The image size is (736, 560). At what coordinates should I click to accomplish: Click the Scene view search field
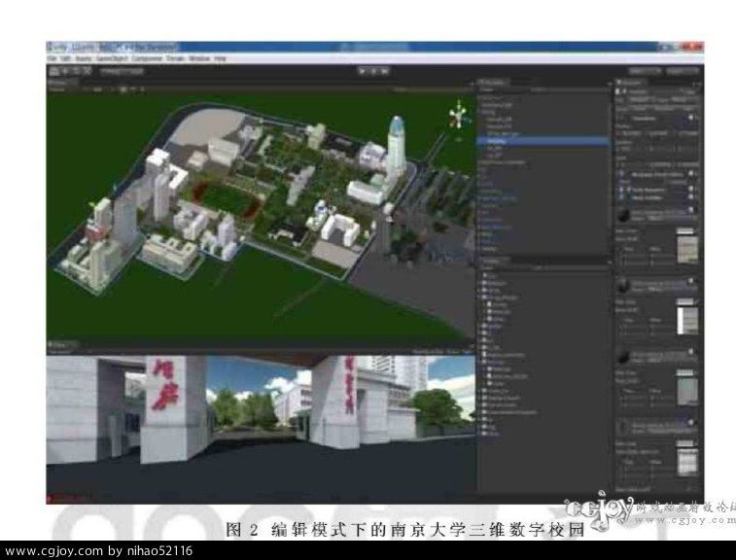pyautogui.click(x=432, y=89)
